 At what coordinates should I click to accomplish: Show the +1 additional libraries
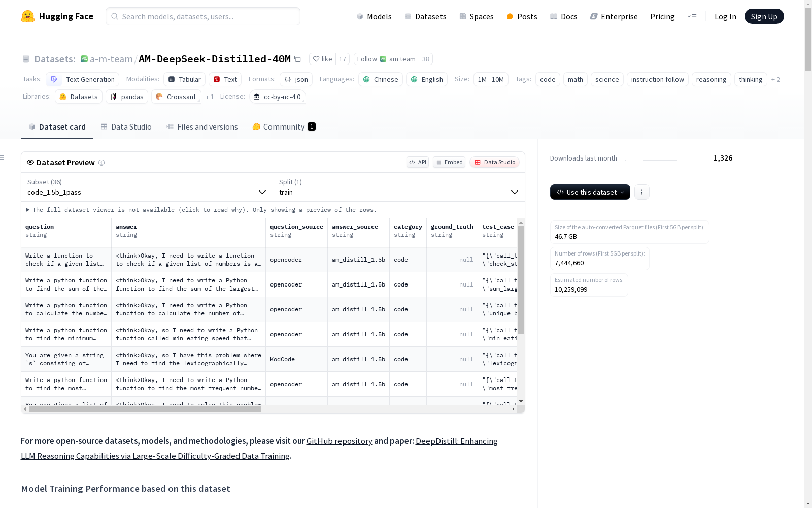tap(210, 97)
